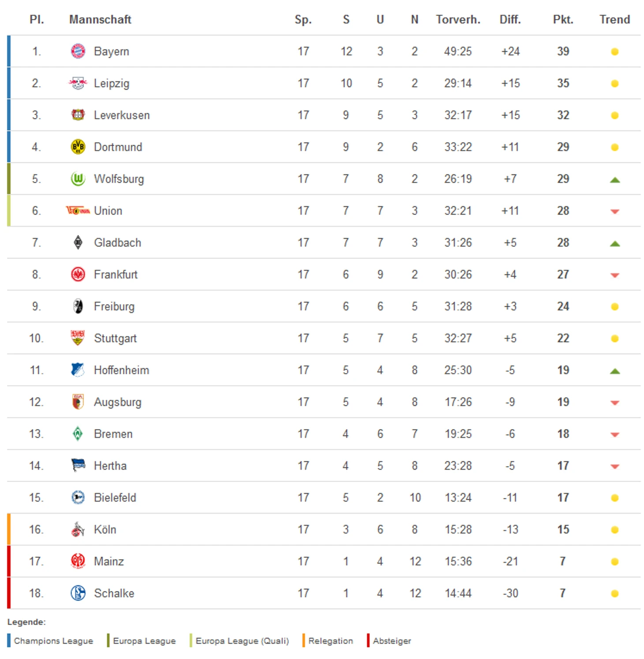Click Wolfsburg's green upward trend arrow
Viewport: 644px width, 659px height.
tap(614, 180)
